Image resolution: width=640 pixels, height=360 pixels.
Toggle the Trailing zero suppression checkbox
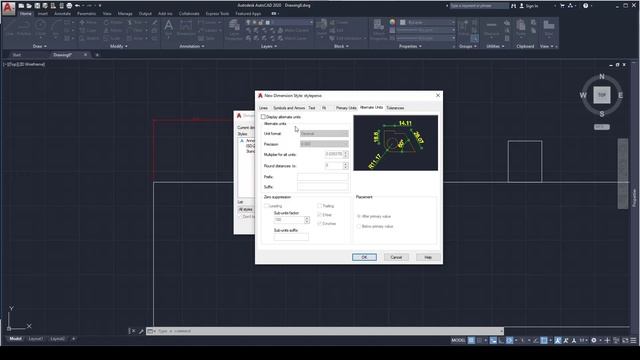pos(320,206)
